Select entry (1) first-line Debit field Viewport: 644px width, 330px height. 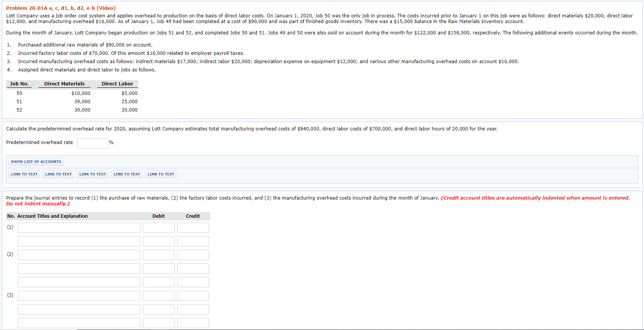pyautogui.click(x=159, y=228)
